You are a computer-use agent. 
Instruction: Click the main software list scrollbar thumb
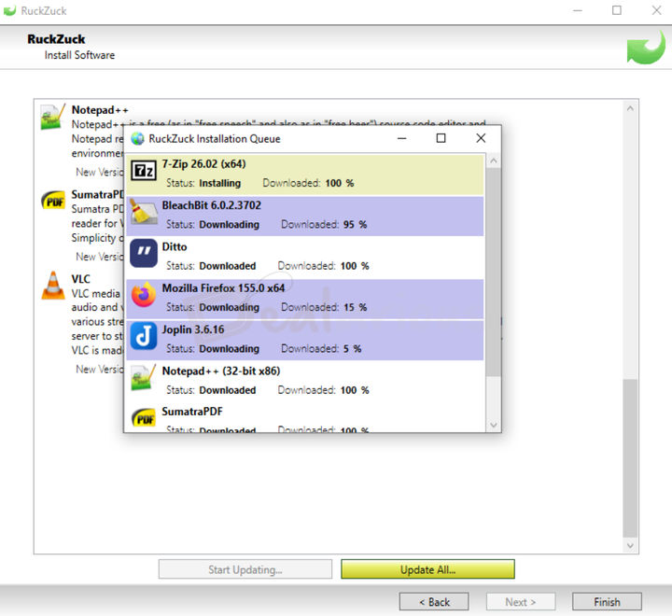pyautogui.click(x=630, y=458)
